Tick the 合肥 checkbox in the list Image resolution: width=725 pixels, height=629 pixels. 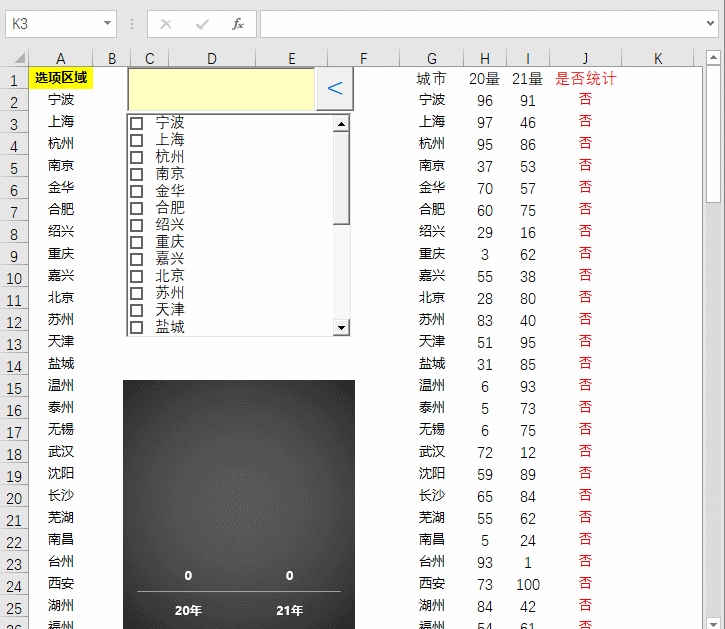(136, 208)
